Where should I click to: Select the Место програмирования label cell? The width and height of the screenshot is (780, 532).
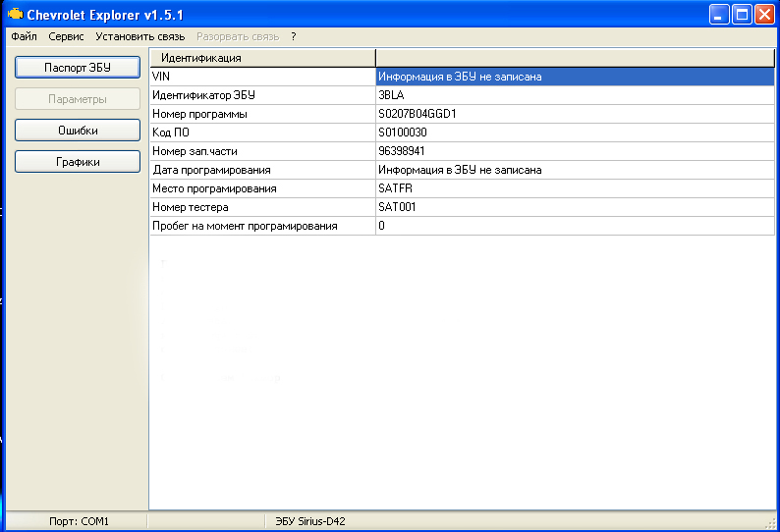[x=262, y=188]
